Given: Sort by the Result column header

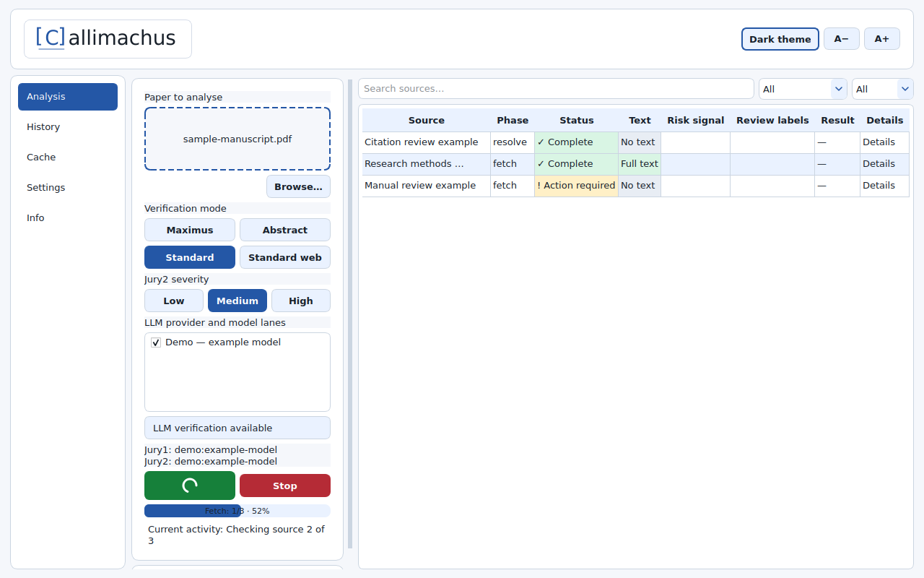Looking at the screenshot, I should [x=837, y=121].
